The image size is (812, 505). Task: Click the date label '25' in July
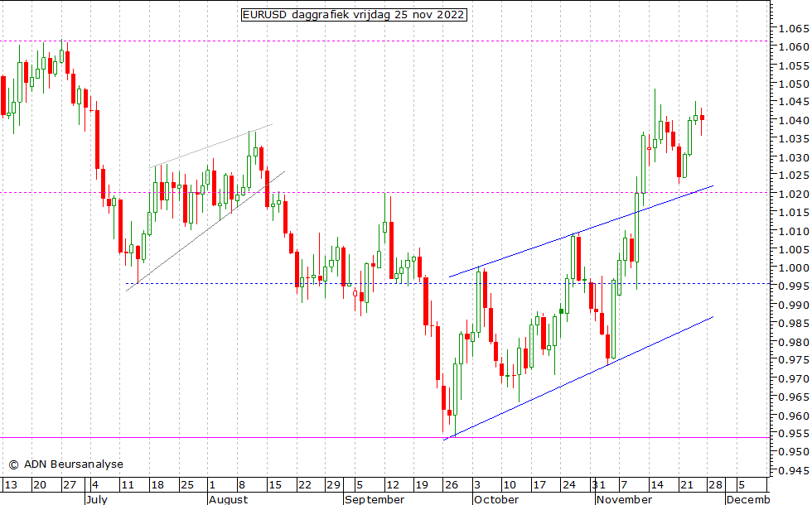187,485
